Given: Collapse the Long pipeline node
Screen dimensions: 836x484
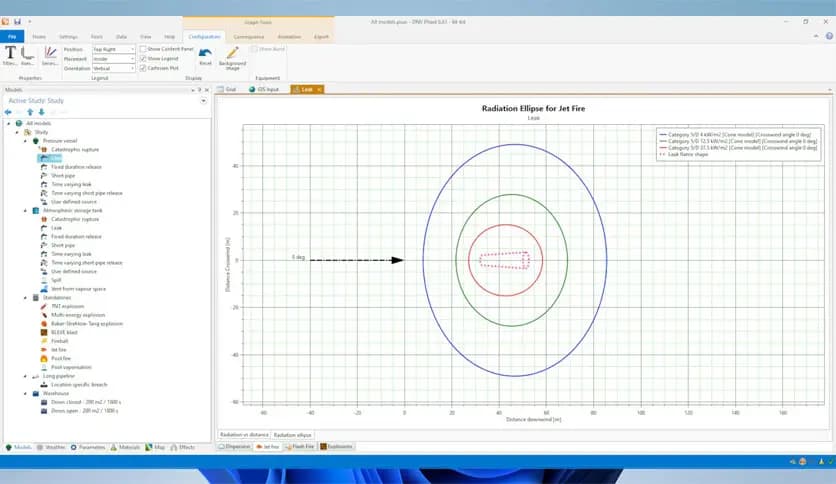Looking at the screenshot, I should (25, 376).
